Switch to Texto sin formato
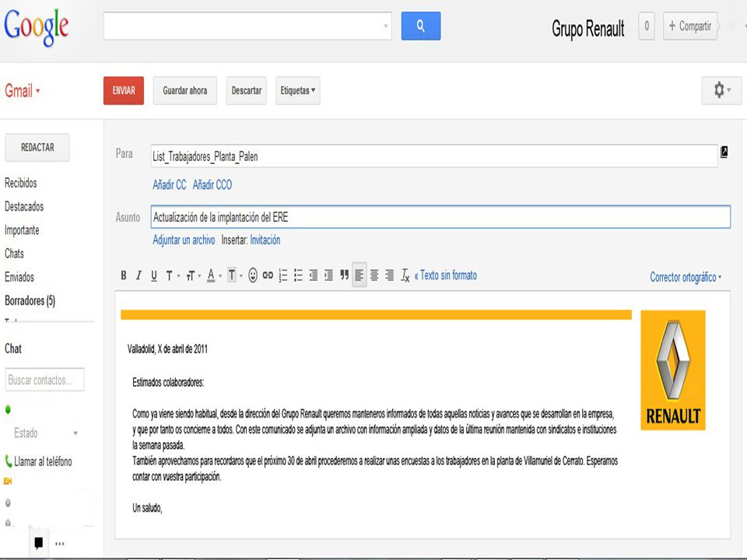Viewport: 747px width, 560px height. 445,275
